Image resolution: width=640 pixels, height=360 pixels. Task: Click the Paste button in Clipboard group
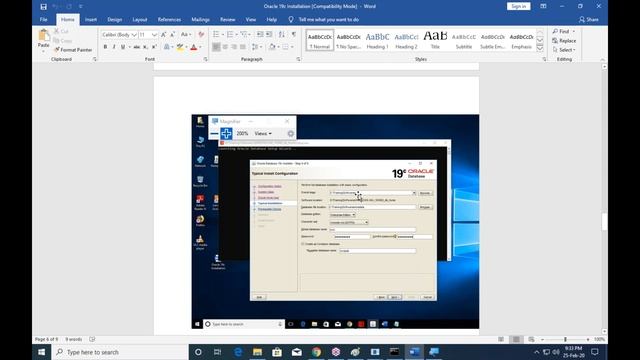[x=44, y=40]
